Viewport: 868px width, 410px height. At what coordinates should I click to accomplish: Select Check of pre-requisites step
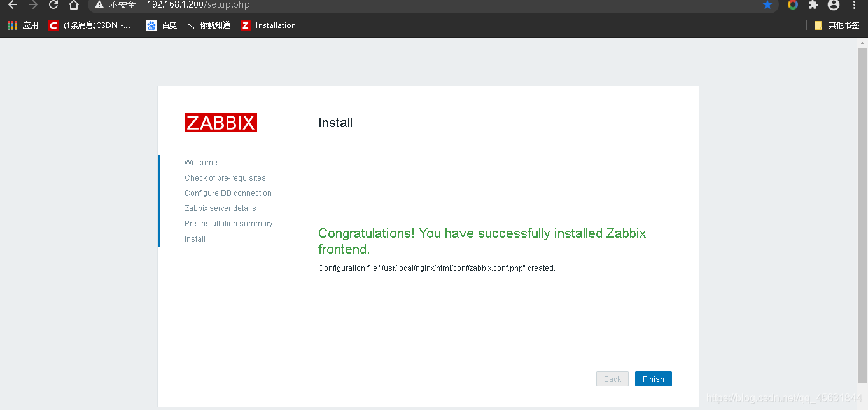coord(225,178)
